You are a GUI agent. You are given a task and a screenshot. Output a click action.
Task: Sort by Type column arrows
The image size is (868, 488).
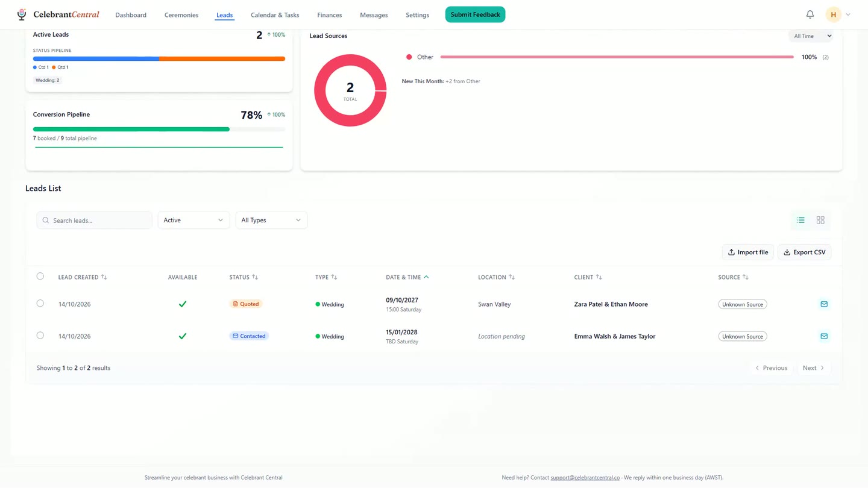(334, 277)
